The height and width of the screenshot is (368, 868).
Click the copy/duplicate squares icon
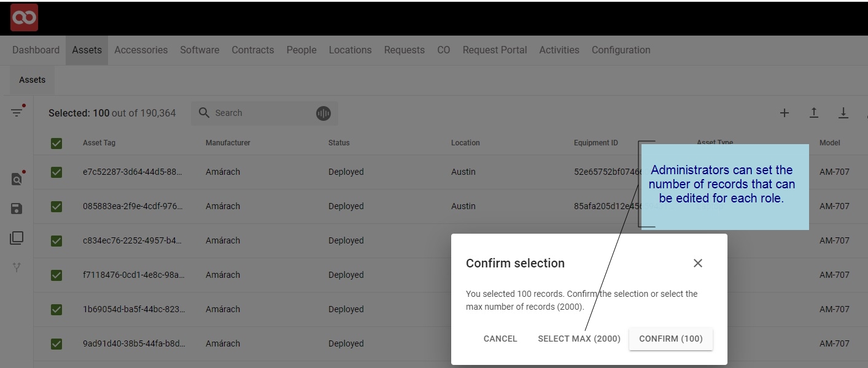17,238
